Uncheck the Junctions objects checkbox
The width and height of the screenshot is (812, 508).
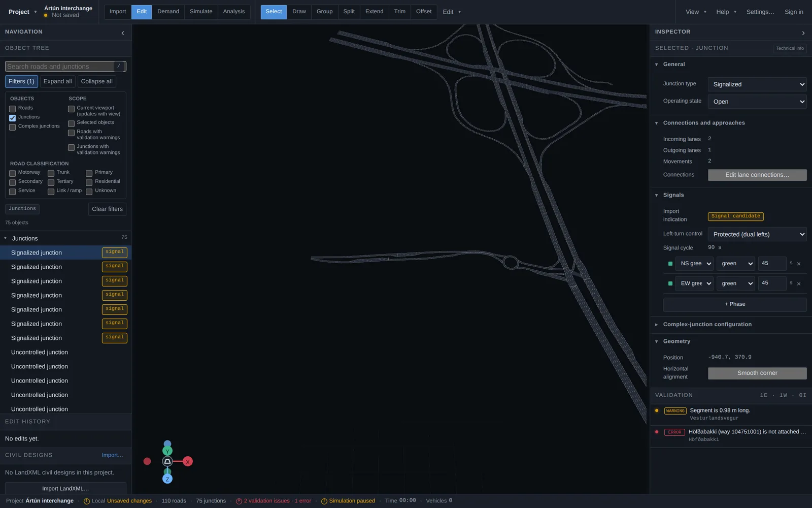(x=13, y=118)
